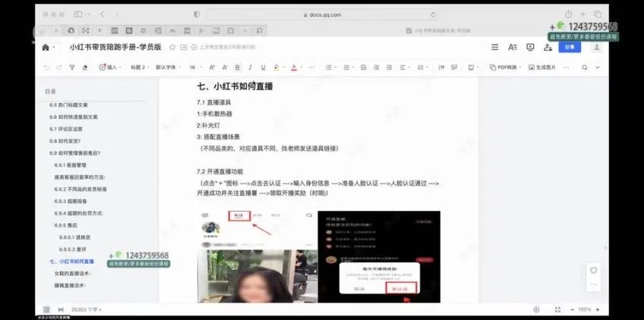
Task: Go to outline item 6.9.5 售后
Action: tap(66, 225)
